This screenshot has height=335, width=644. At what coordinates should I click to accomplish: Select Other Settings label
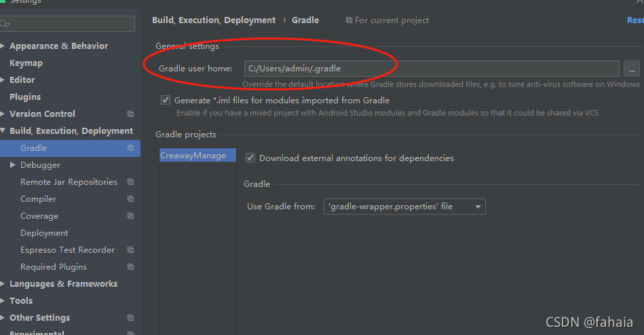click(x=40, y=318)
